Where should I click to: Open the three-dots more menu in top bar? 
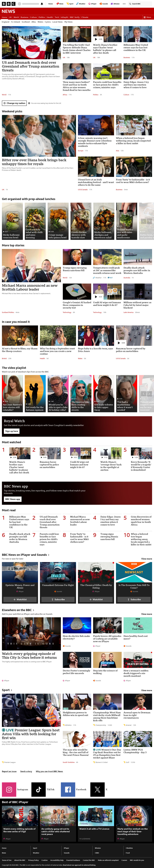(124, 4)
